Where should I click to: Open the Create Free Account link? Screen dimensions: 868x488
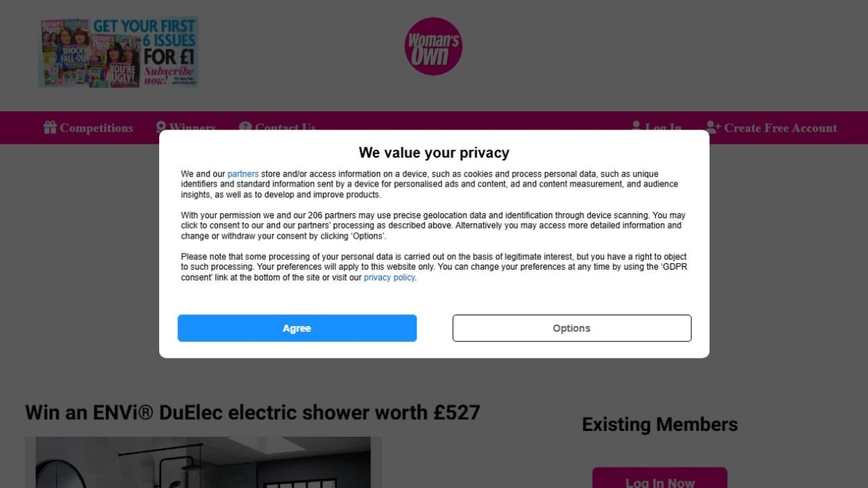780,128
